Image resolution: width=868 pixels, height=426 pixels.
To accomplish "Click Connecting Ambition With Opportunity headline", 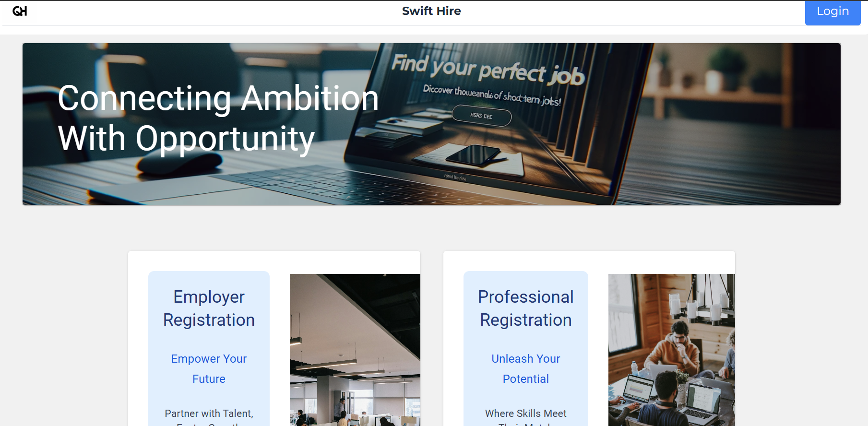I will 218,118.
